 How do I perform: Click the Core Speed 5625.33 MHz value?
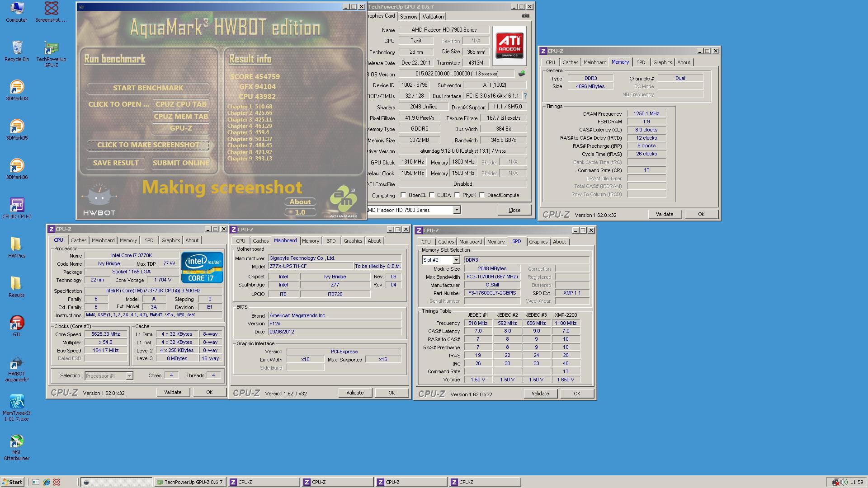tap(106, 334)
